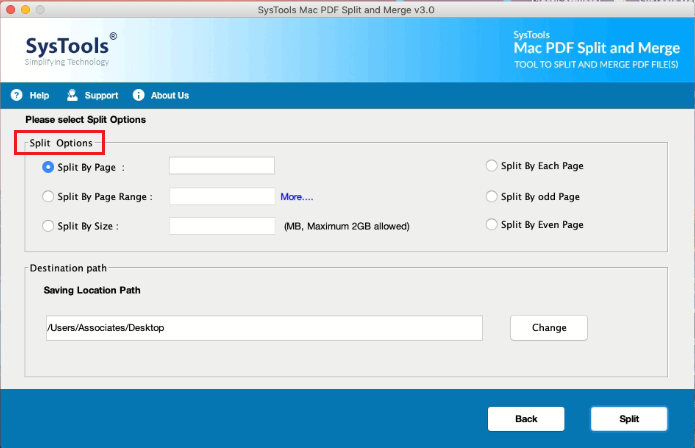The width and height of the screenshot is (695, 448).
Task: Click the Split By Page Range input box
Action: click(x=221, y=196)
